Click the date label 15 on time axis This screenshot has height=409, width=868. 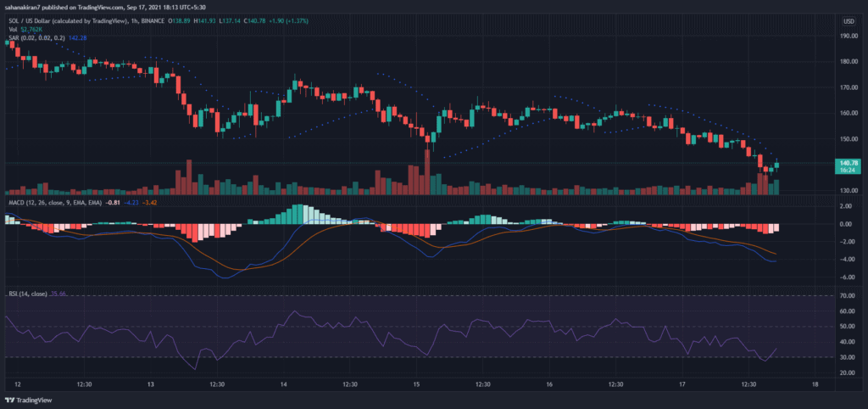coord(417,384)
